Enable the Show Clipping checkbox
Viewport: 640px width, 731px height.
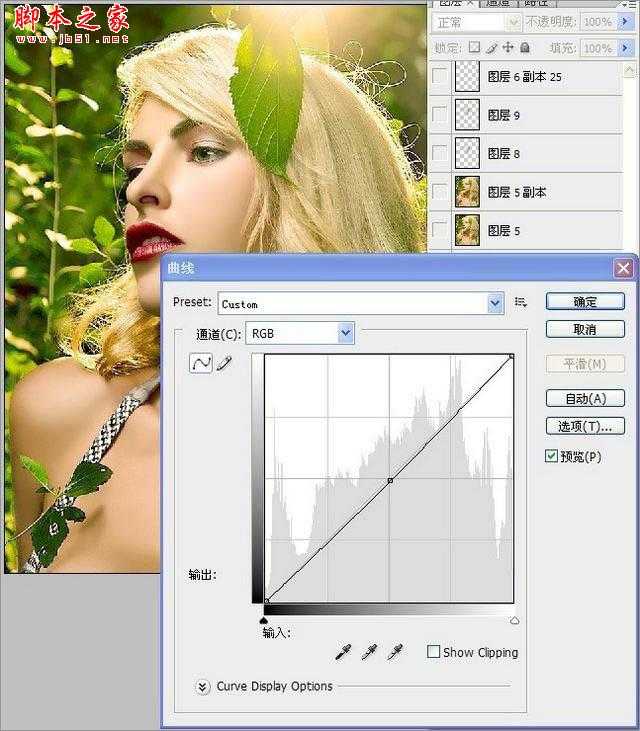[x=433, y=651]
